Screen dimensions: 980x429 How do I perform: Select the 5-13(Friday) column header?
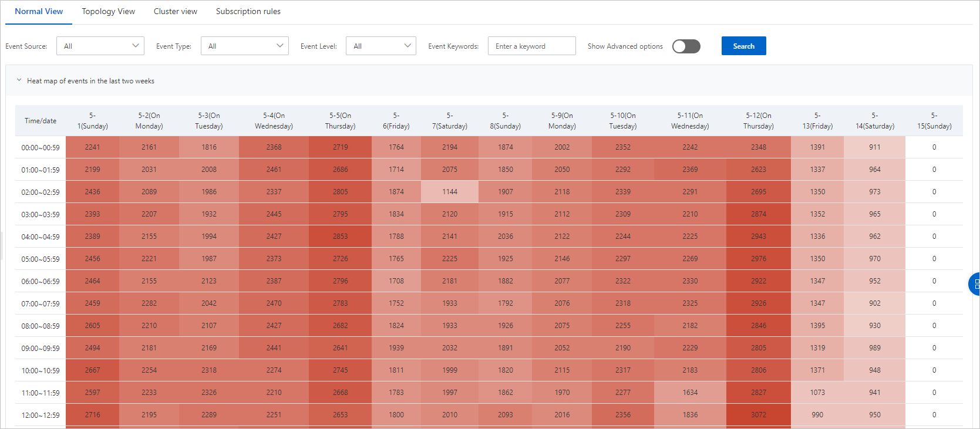[817, 121]
